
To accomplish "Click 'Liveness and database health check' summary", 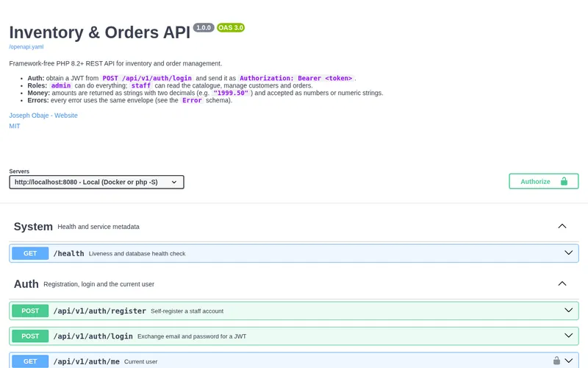I will point(137,254).
